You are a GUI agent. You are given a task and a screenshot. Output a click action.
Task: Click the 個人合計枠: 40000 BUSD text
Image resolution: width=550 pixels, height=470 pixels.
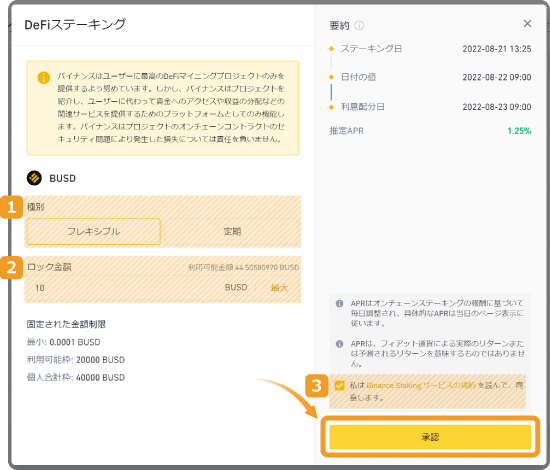(x=76, y=378)
